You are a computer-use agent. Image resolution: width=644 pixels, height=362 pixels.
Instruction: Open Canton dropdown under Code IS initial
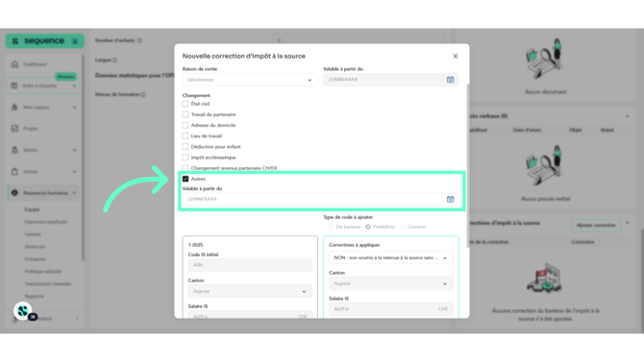[x=250, y=291]
